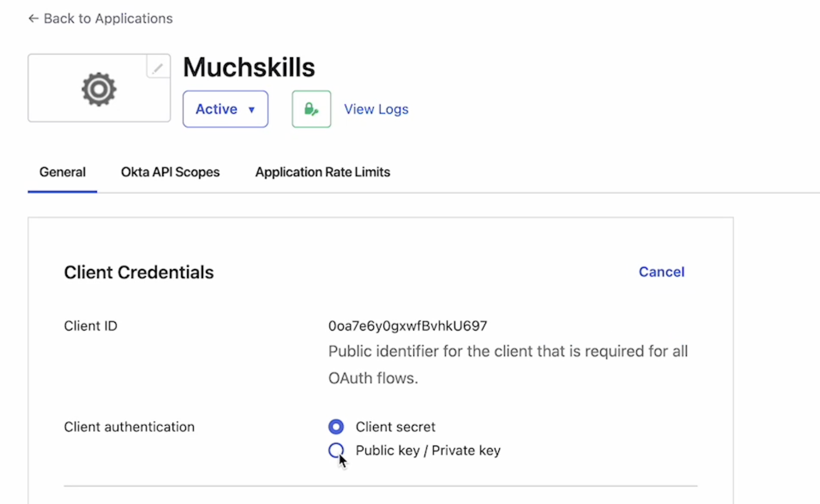The width and height of the screenshot is (820, 504).
Task: Click the Client Credentials heading
Action: [139, 272]
